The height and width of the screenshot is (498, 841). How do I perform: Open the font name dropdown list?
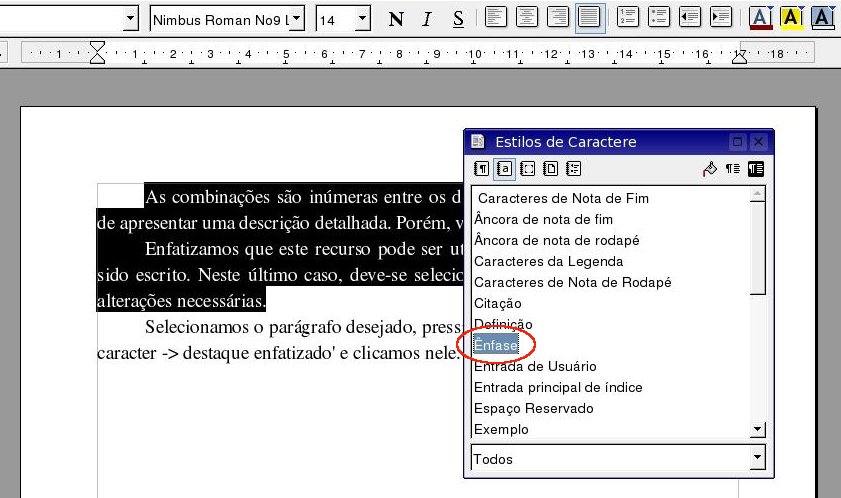(x=297, y=19)
